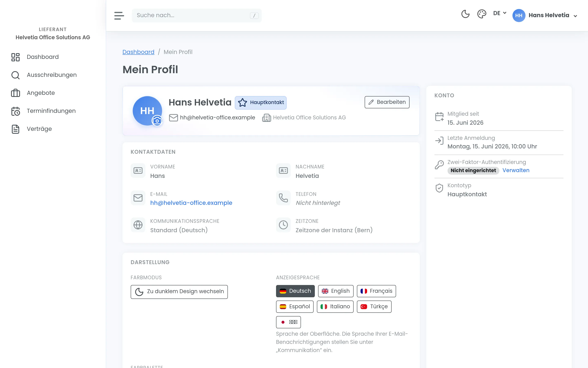The width and height of the screenshot is (588, 368).
Task: Click the Verträge document icon
Action: click(16, 129)
